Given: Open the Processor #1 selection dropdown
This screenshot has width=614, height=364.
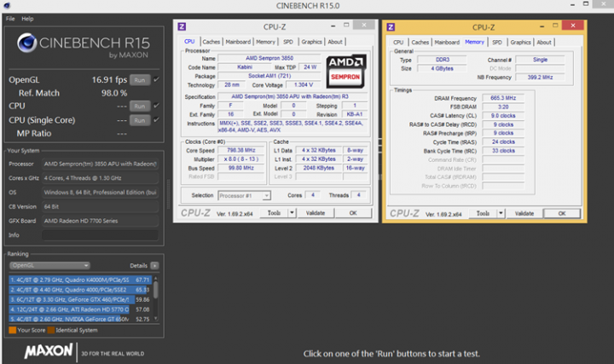Looking at the screenshot, I should [x=244, y=195].
